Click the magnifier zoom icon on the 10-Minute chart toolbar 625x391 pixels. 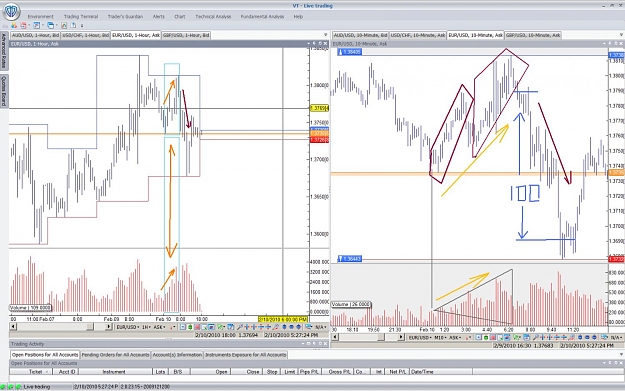(x=535, y=338)
